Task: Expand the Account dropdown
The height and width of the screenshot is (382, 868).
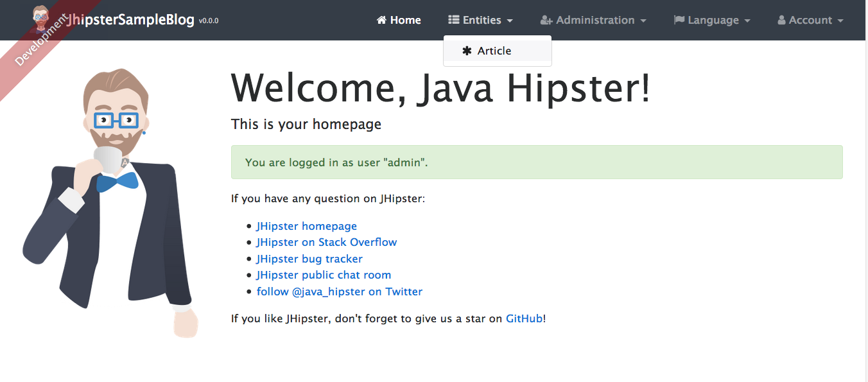Action: [810, 20]
